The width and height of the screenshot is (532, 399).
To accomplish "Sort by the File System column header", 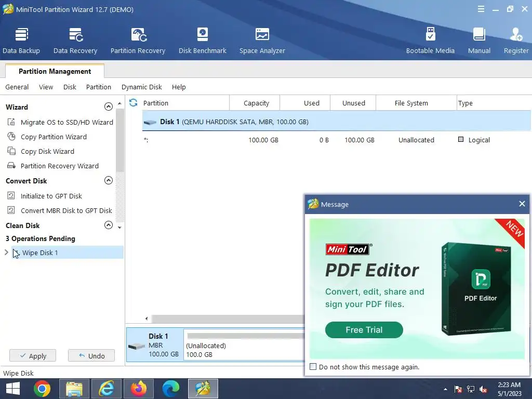I will (417, 103).
